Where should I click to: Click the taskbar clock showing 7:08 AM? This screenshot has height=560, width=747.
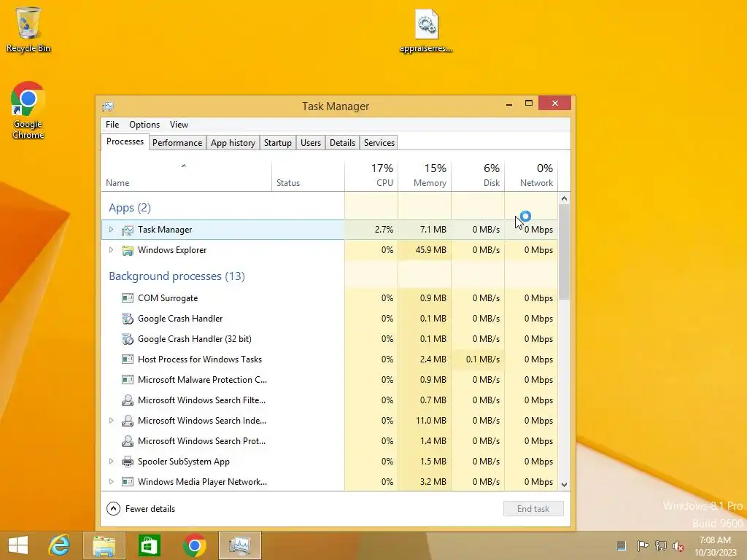coord(715,545)
